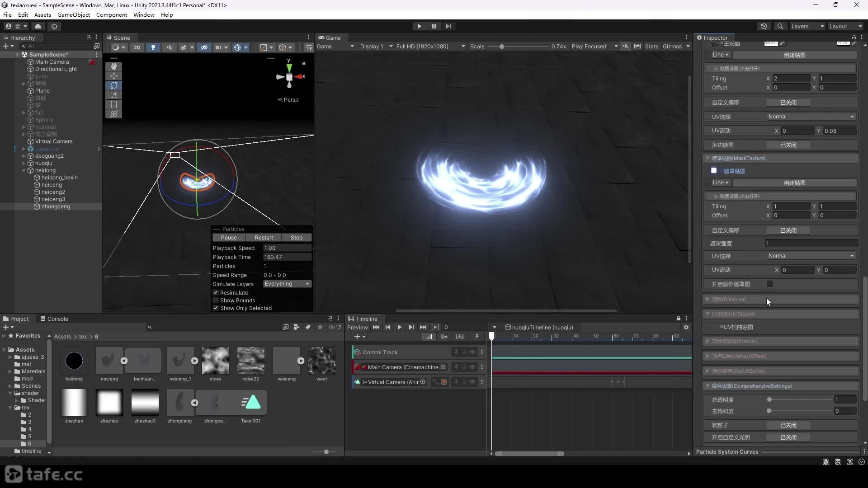Collapse the heidong object in Hierarchy

coord(24,170)
